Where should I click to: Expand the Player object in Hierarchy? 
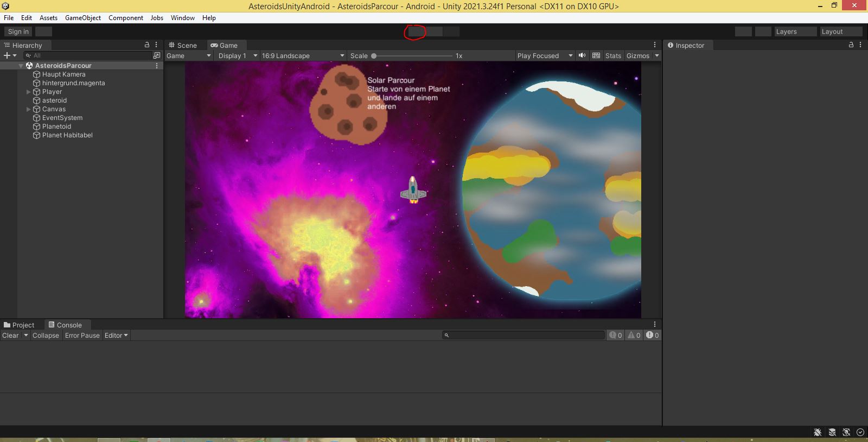point(29,92)
